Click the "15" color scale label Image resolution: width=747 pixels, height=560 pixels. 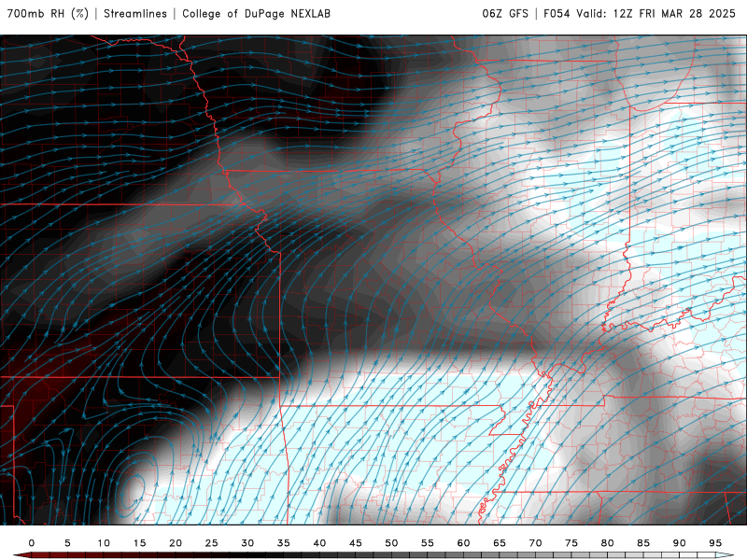(x=139, y=543)
